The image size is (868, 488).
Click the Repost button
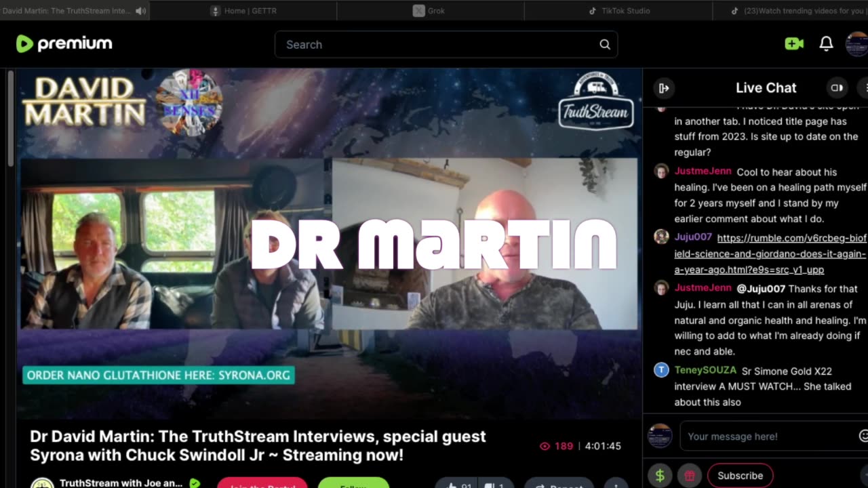tap(558, 484)
